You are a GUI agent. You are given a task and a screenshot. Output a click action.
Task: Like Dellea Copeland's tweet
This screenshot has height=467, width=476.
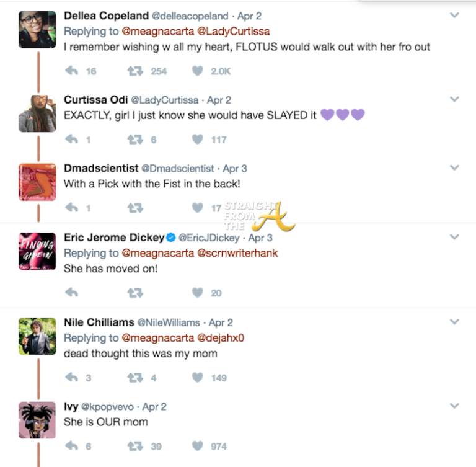coord(197,71)
